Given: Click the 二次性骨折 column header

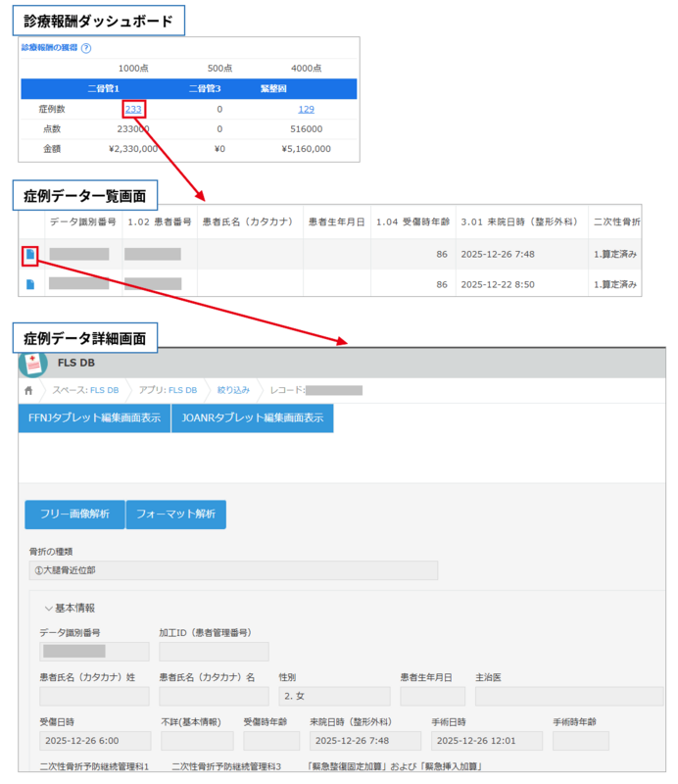Looking at the screenshot, I should click(x=616, y=221).
